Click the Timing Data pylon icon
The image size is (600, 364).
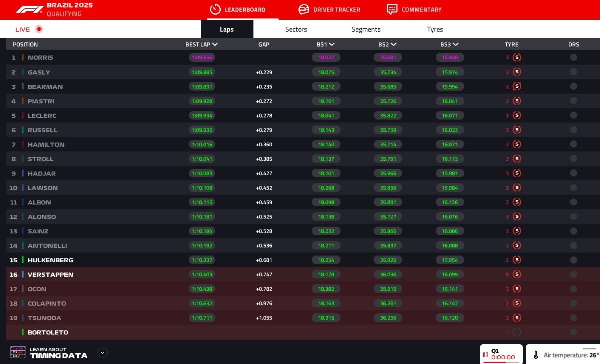point(17,353)
